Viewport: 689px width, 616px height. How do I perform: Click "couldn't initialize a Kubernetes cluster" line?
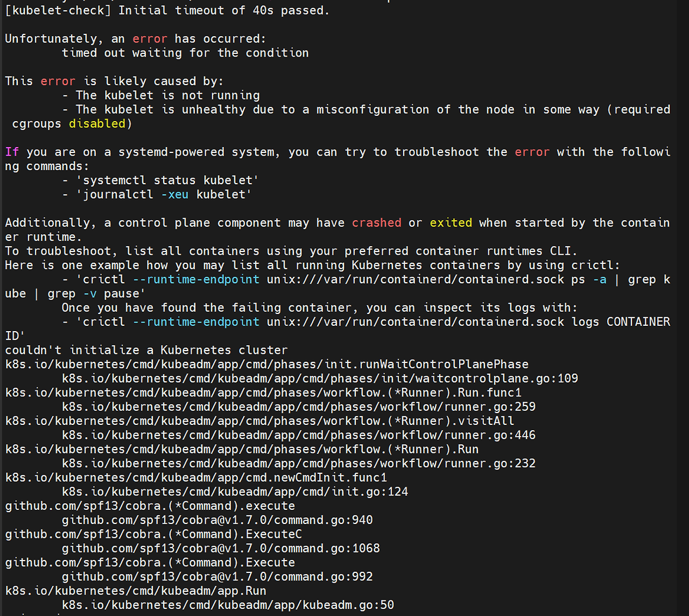[x=146, y=350]
